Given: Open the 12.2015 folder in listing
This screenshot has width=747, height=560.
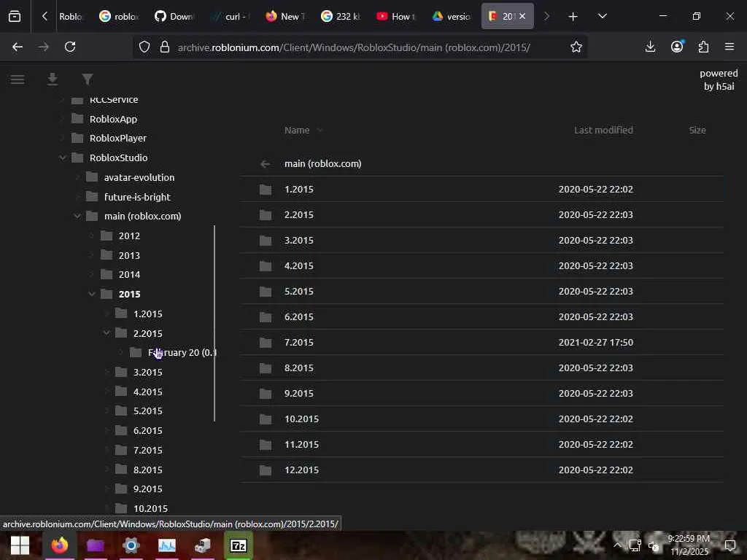Looking at the screenshot, I should click(481, 470).
